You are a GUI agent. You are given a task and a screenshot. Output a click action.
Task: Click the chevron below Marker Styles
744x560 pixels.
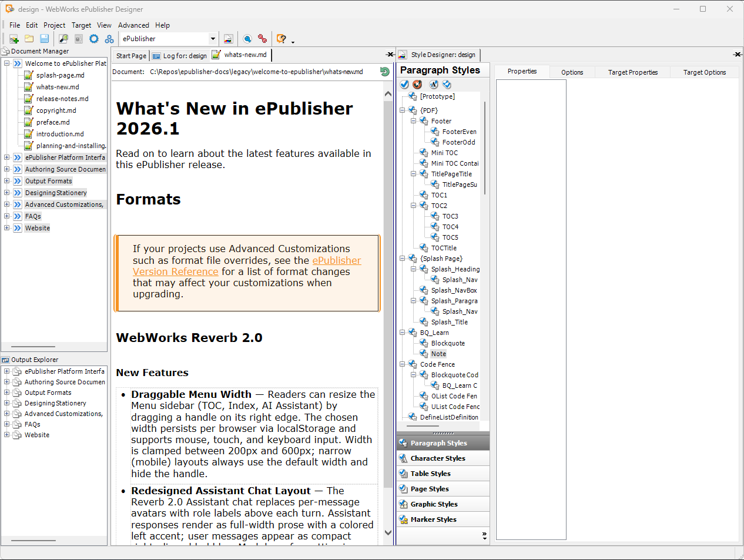[484, 535]
